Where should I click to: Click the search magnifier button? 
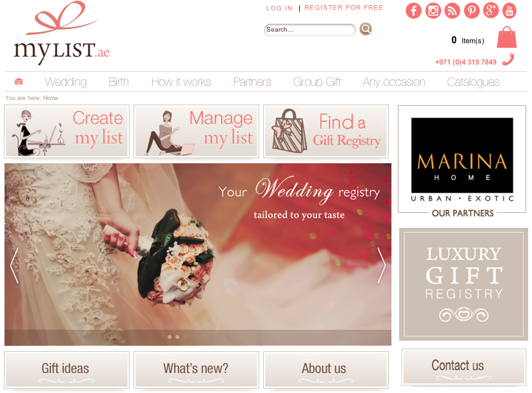click(x=366, y=29)
